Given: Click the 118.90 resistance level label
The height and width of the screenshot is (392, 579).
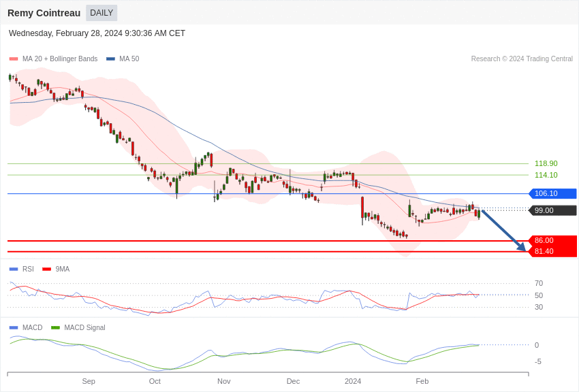Looking at the screenshot, I should pyautogui.click(x=546, y=163).
